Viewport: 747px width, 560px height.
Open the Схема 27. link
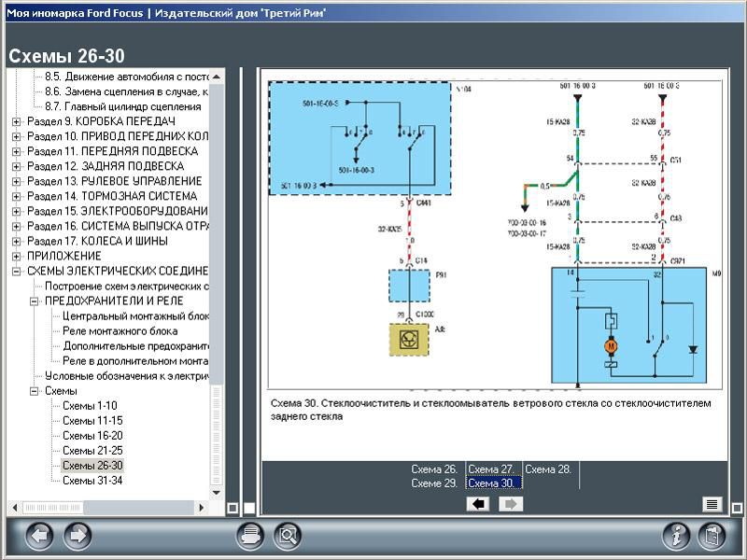[491, 469]
